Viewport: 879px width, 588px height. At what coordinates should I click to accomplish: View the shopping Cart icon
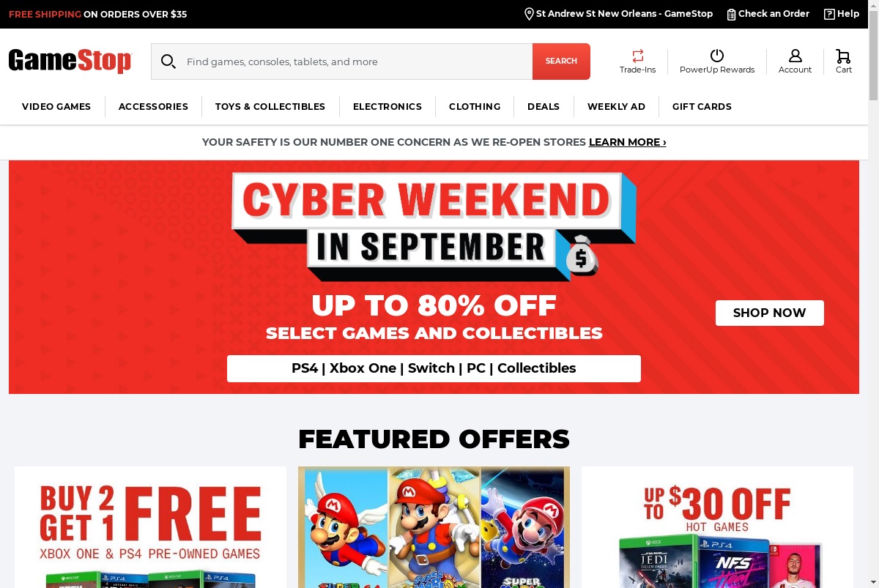click(x=843, y=56)
